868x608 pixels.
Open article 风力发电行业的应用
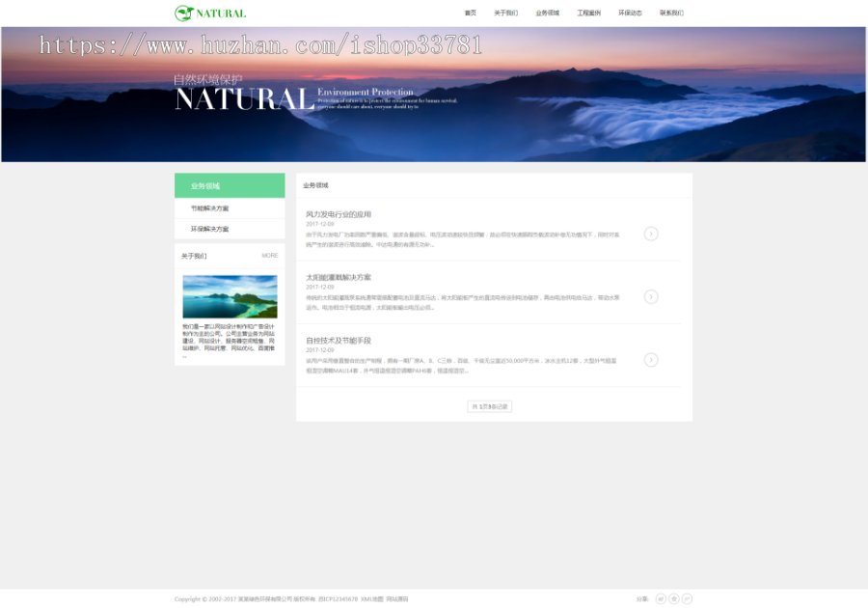(x=339, y=214)
